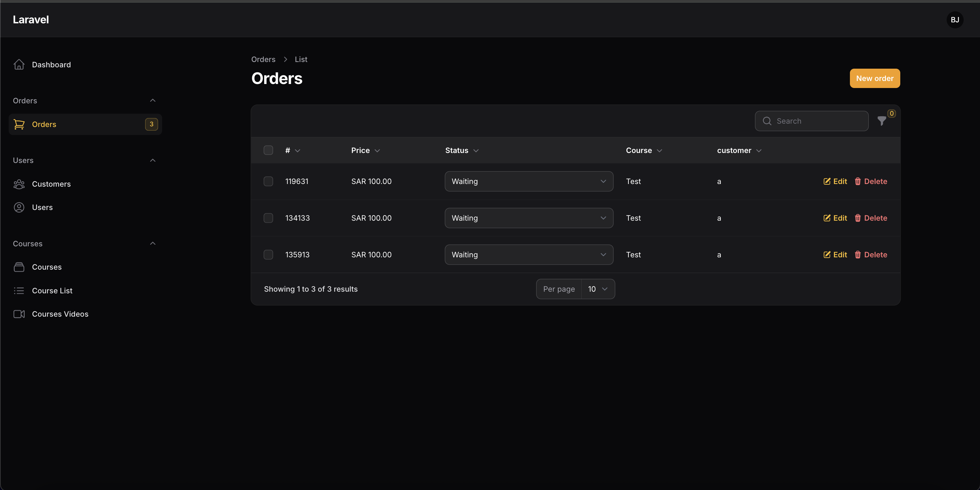Open Status dropdown for order 134133
This screenshot has width=980, height=490.
(x=529, y=218)
